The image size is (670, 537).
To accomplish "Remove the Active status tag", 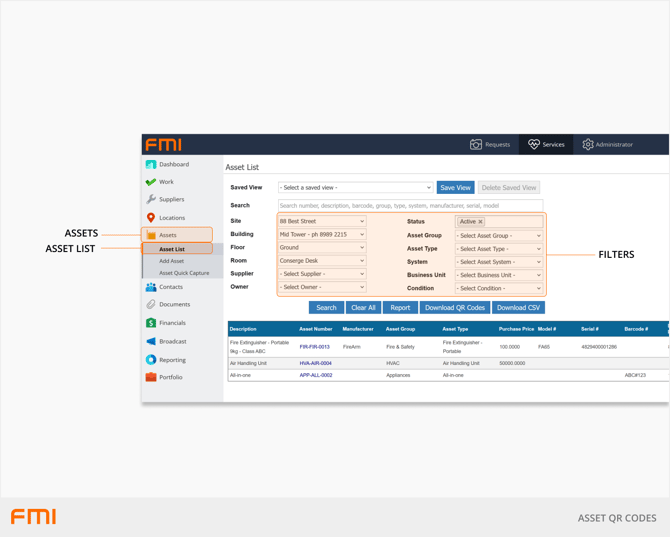I will tap(480, 222).
